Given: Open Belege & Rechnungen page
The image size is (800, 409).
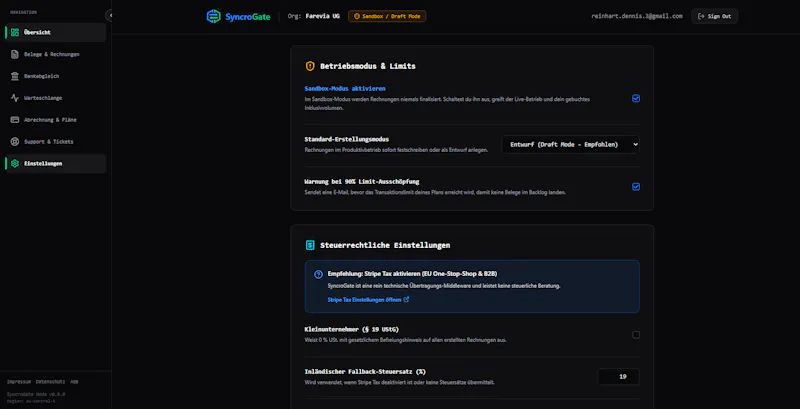Looking at the screenshot, I should click(56, 54).
